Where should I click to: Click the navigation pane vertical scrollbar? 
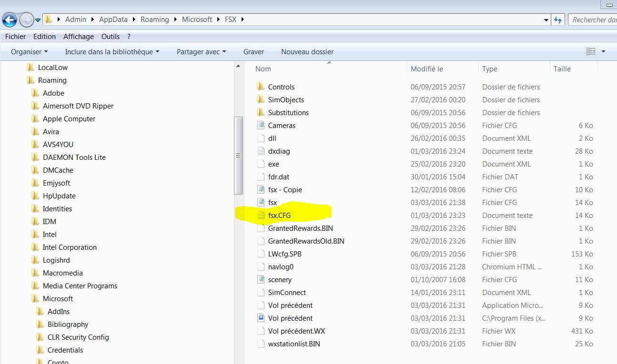[x=239, y=155]
